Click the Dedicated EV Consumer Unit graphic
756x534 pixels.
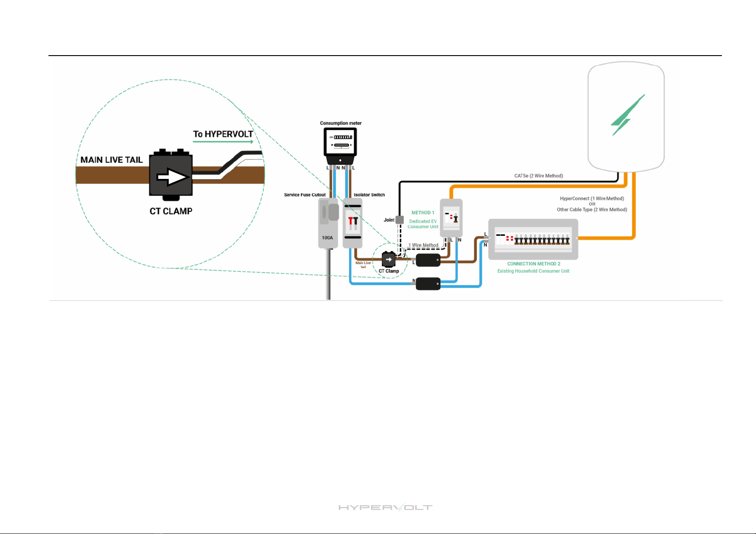pos(451,218)
